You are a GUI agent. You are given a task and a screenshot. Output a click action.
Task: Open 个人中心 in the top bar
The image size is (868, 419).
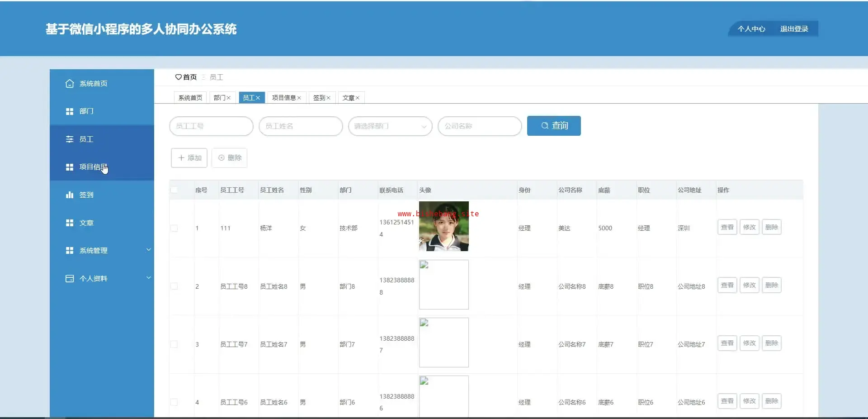[x=751, y=29]
